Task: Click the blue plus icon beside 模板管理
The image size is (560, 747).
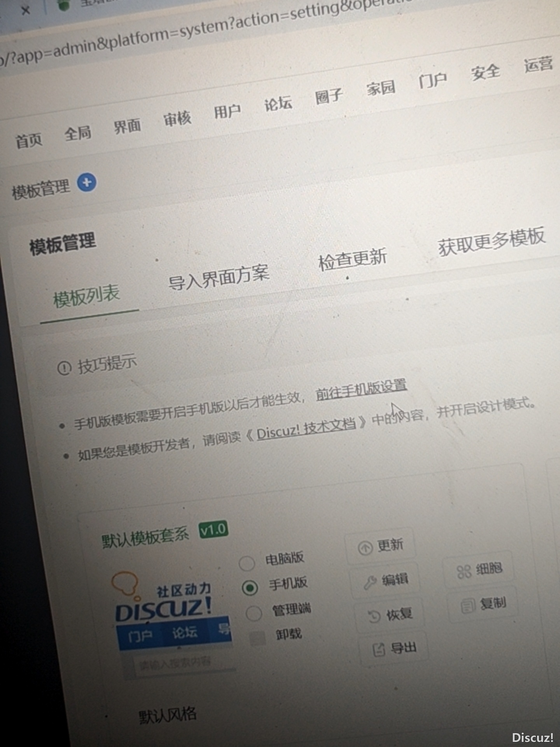Action: click(x=87, y=182)
